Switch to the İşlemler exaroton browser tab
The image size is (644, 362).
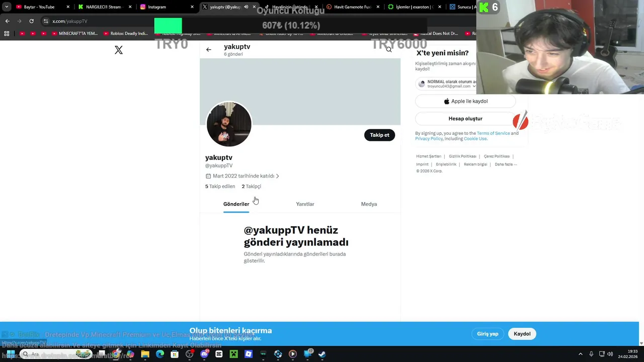414,7
